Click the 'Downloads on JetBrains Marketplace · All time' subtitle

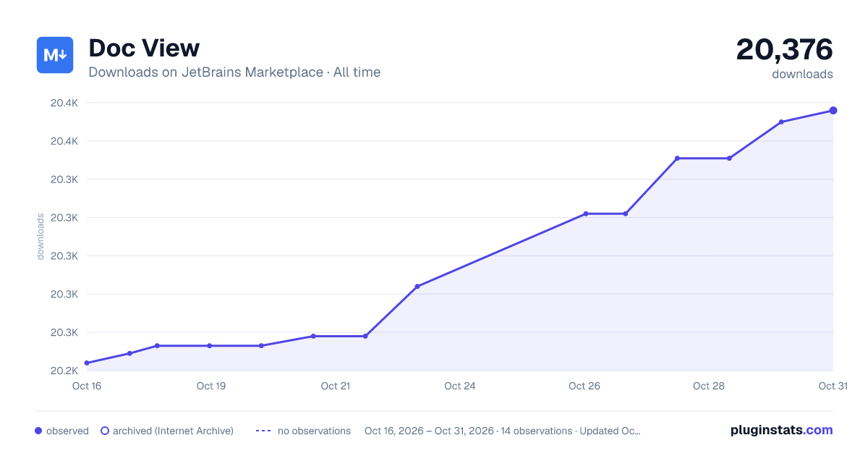pos(234,72)
